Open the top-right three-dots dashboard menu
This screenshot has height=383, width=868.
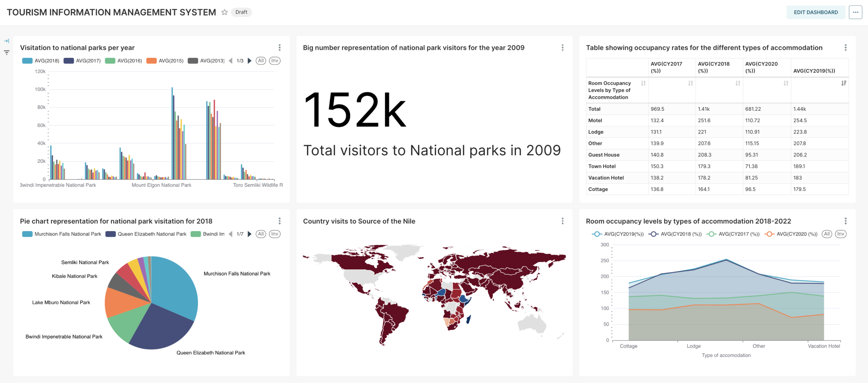(x=855, y=12)
